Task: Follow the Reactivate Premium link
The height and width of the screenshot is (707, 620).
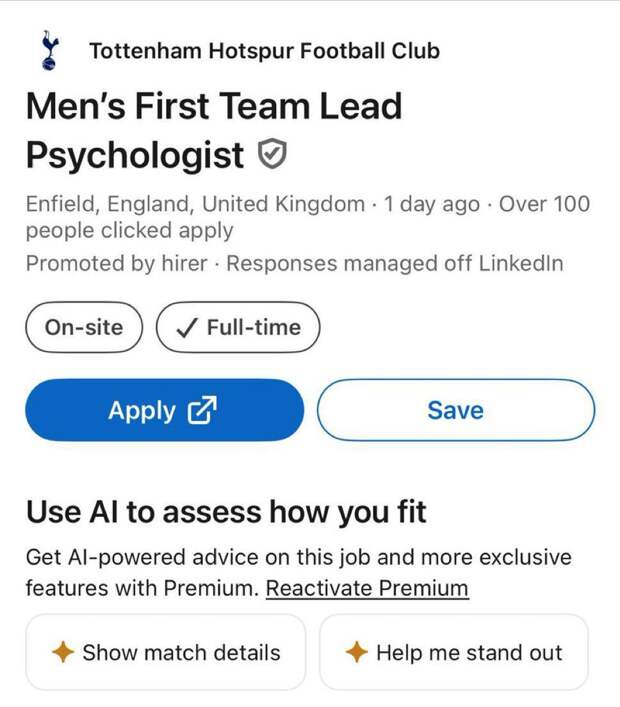Action: (367, 588)
